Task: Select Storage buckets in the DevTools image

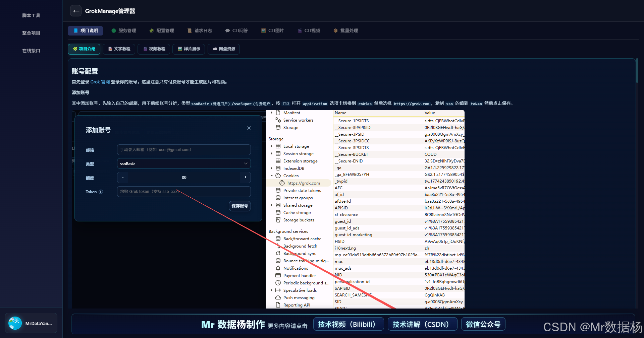Action: point(299,220)
